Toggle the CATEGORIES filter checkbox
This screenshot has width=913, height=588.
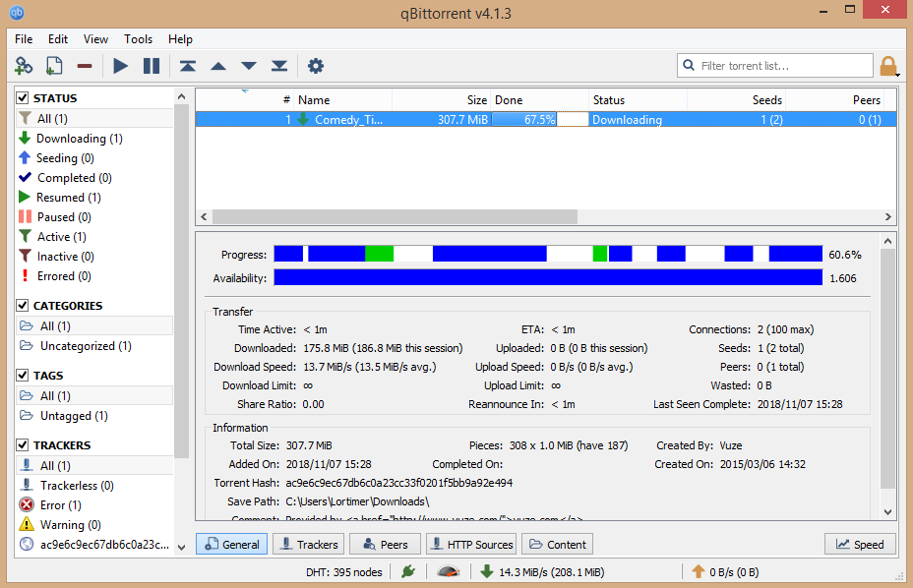pyautogui.click(x=23, y=305)
